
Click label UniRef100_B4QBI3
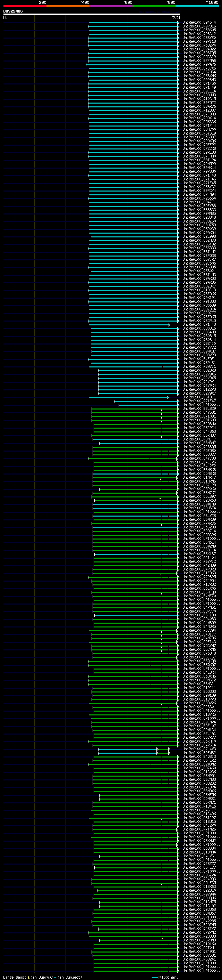[x=199, y=756]
